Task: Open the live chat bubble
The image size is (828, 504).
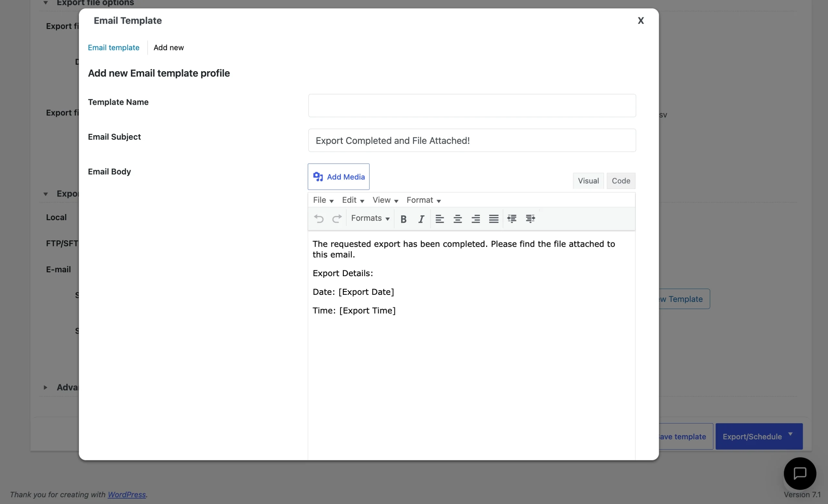Action: (800, 473)
